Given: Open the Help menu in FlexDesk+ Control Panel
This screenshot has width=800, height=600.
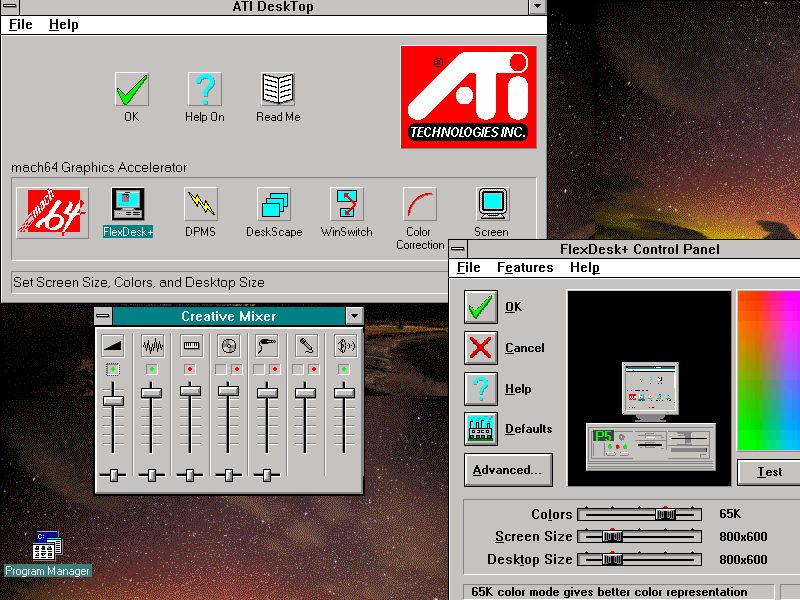Looking at the screenshot, I should (x=585, y=267).
